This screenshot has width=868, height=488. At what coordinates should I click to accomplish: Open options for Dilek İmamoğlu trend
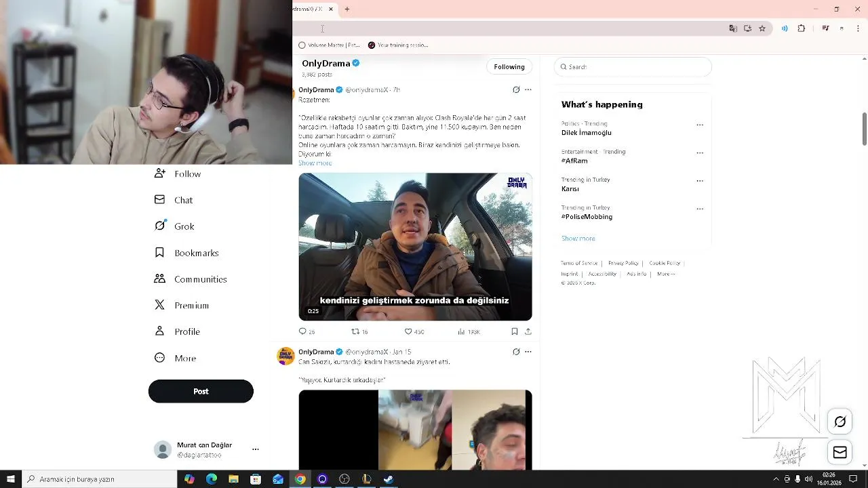tap(700, 125)
